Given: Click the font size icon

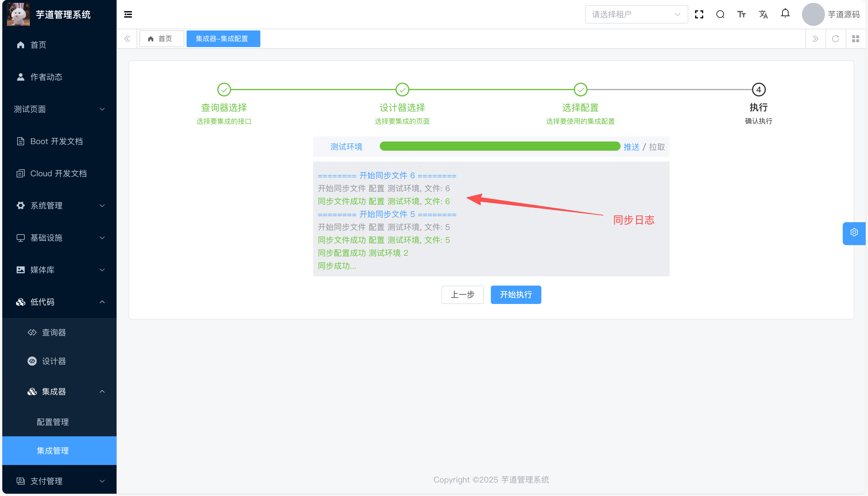Looking at the screenshot, I should point(741,14).
